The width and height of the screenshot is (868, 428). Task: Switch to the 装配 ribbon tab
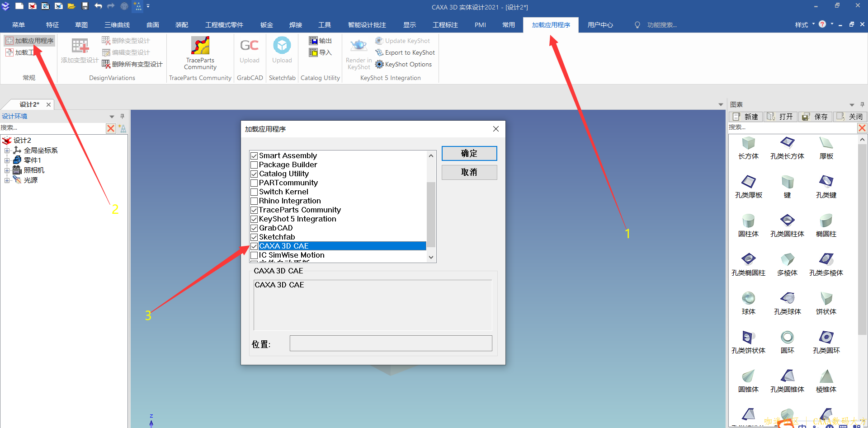pos(182,25)
